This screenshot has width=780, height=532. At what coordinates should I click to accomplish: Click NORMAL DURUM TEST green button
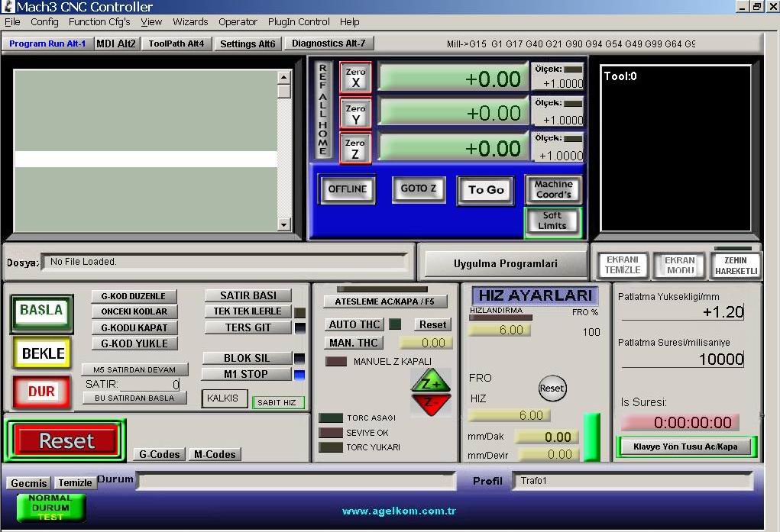tap(50, 508)
